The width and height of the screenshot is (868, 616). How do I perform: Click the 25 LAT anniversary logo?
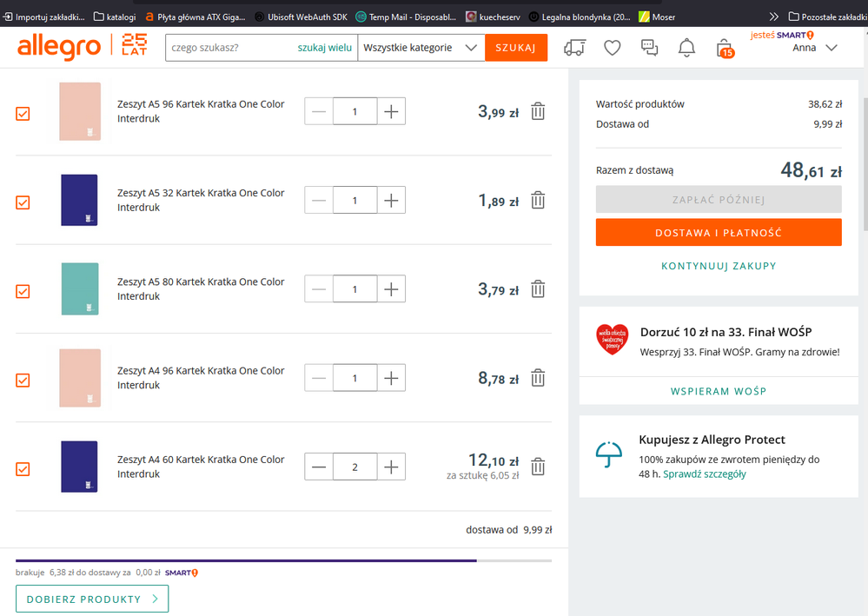coord(135,45)
